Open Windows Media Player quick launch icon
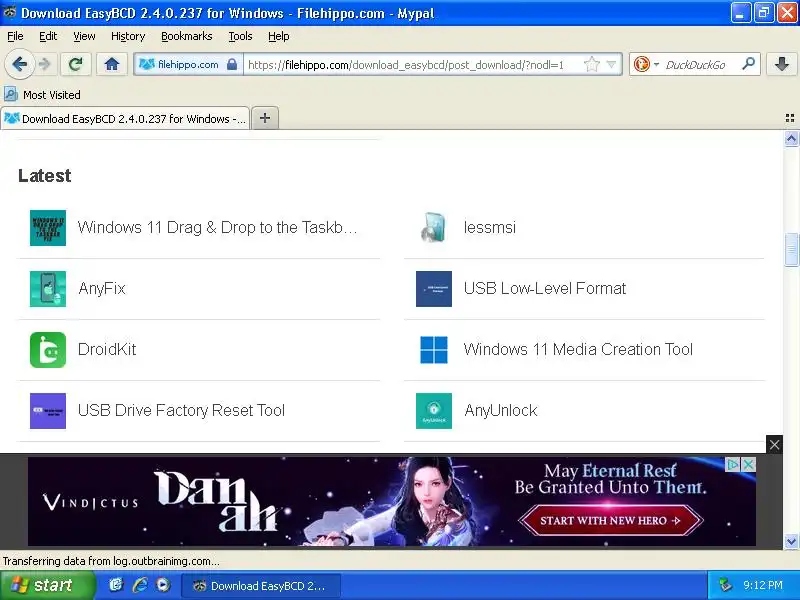Image resolution: width=800 pixels, height=600 pixels. [x=163, y=585]
